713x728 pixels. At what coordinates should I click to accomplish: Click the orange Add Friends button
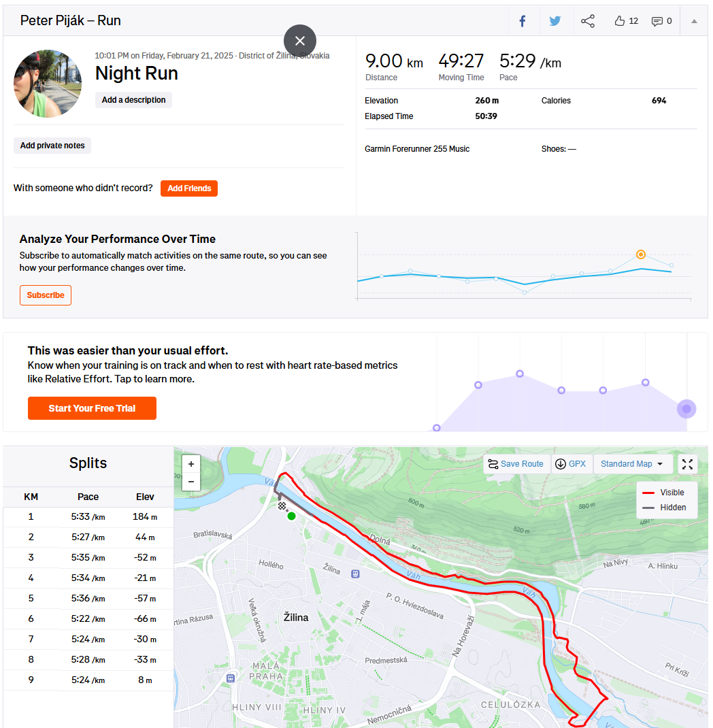[x=189, y=188]
